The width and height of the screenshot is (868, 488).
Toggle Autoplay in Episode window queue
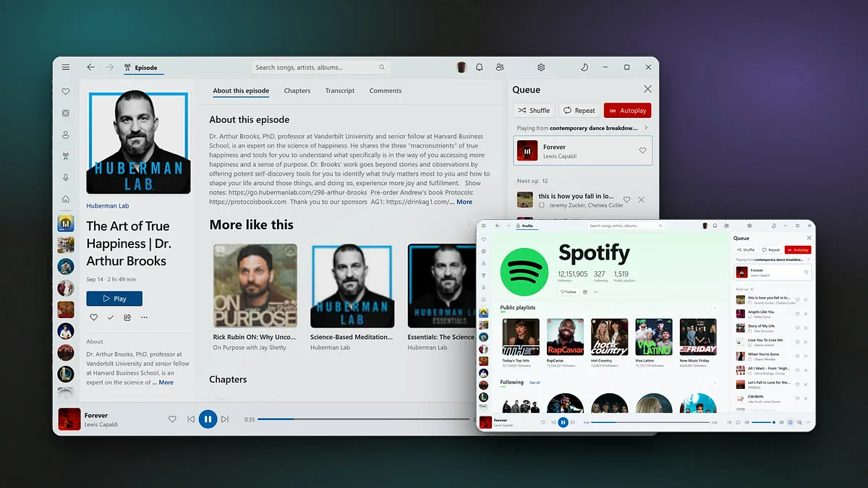pos(628,111)
